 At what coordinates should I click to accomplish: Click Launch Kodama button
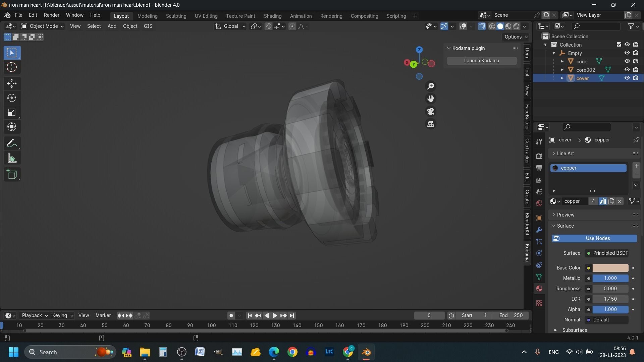(x=481, y=61)
